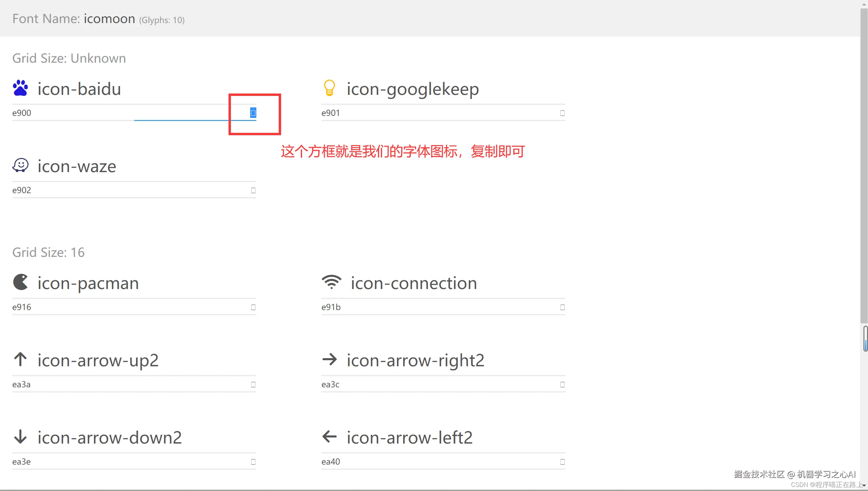Select the highlighted glyph box beside e900
This screenshot has height=491, width=868.
point(253,113)
